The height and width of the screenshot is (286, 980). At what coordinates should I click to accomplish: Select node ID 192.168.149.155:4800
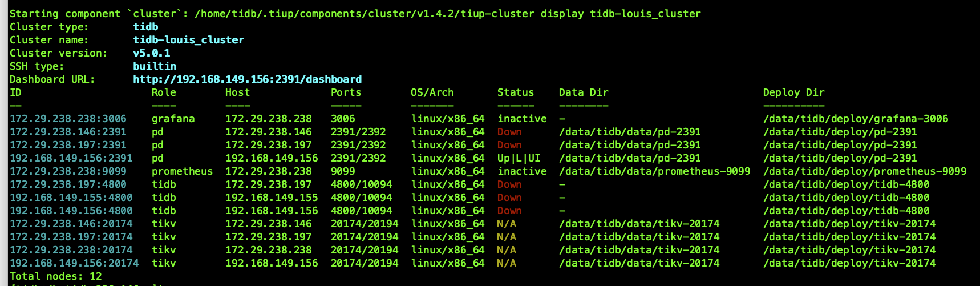click(71, 198)
